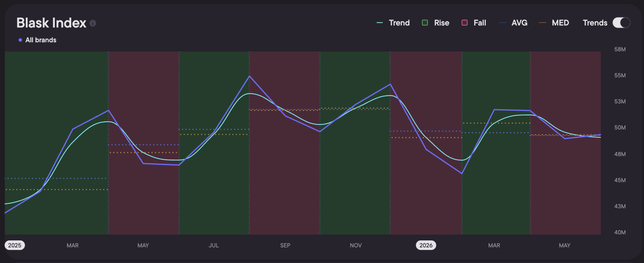Click the Rise legend label
Viewport: 644px width, 263px height.
(x=441, y=23)
